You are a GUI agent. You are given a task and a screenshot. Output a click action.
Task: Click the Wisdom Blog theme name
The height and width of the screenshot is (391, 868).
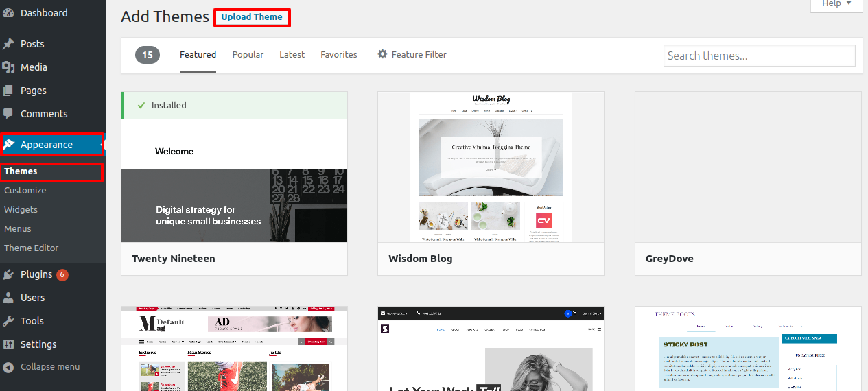point(421,259)
